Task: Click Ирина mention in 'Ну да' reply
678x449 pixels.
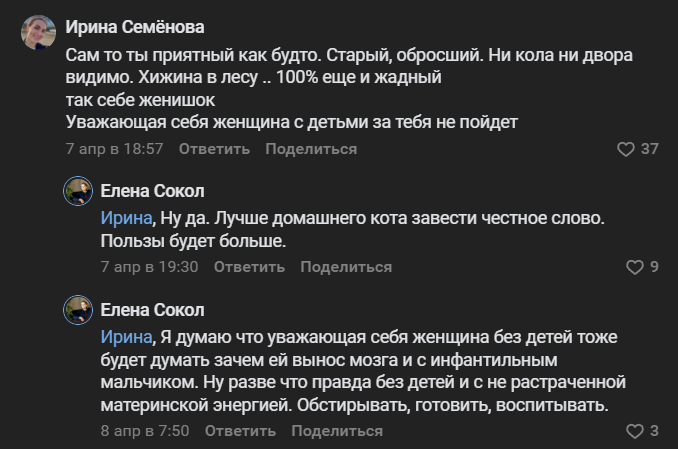Action: (126, 216)
